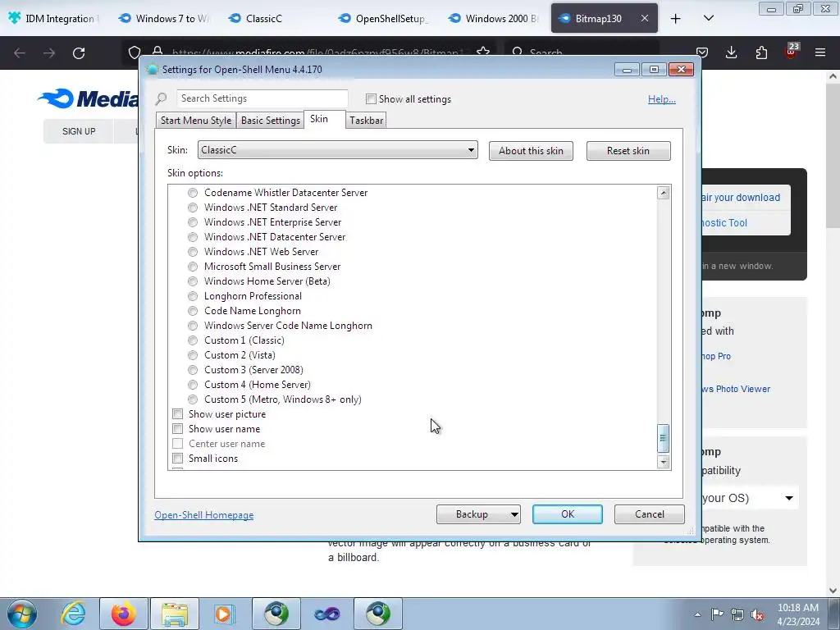Click the SIGN UP button on MediaFire
This screenshot has height=630, width=840.
[x=79, y=131]
